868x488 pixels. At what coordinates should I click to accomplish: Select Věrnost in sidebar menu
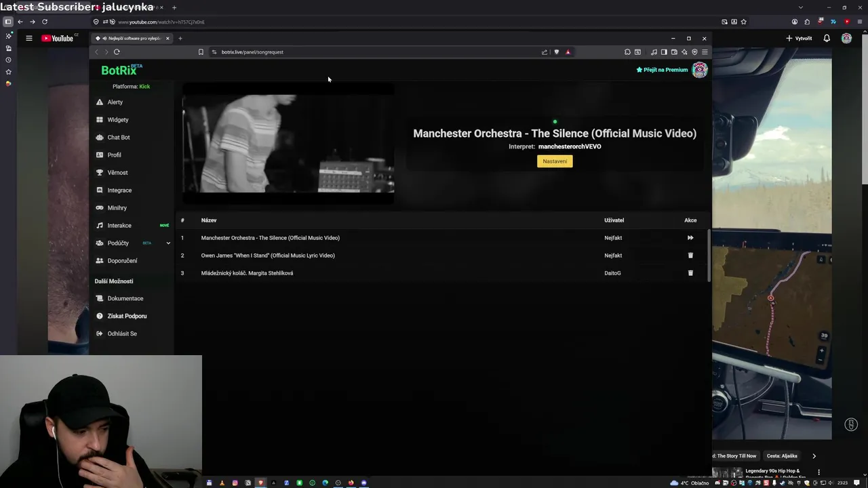tap(117, 173)
